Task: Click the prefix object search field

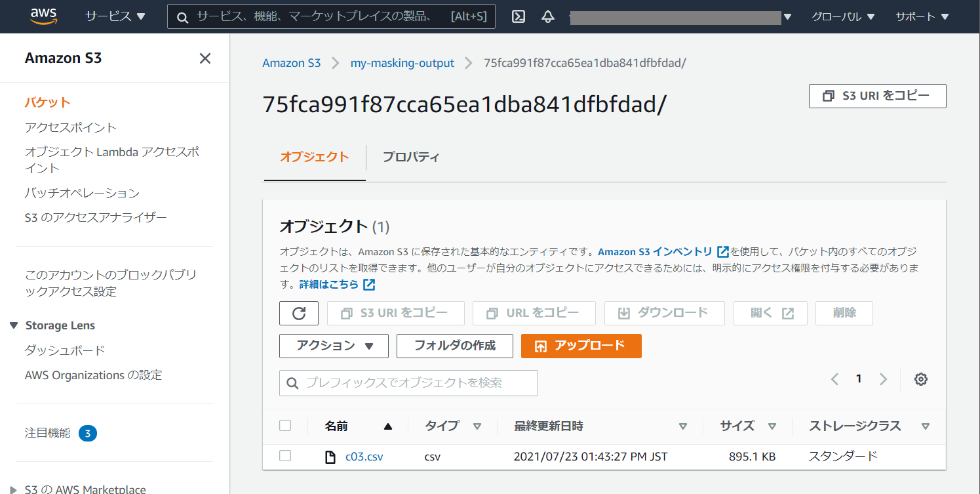Action: (408, 383)
